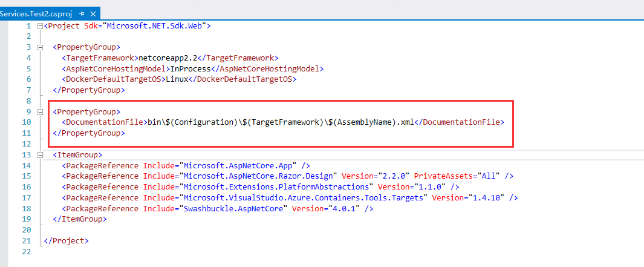Click the closing PropertyGroup tag on line 11
The height and width of the screenshot is (267, 644).
pos(89,133)
